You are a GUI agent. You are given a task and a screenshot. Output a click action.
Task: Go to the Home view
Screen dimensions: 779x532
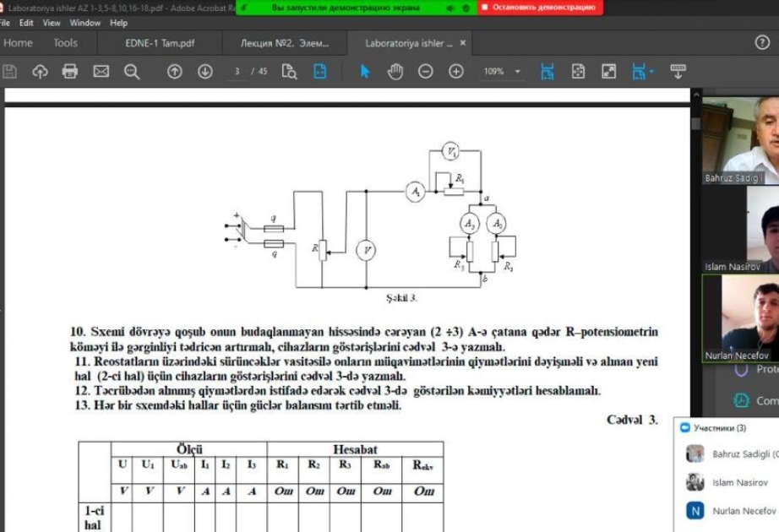click(x=18, y=43)
